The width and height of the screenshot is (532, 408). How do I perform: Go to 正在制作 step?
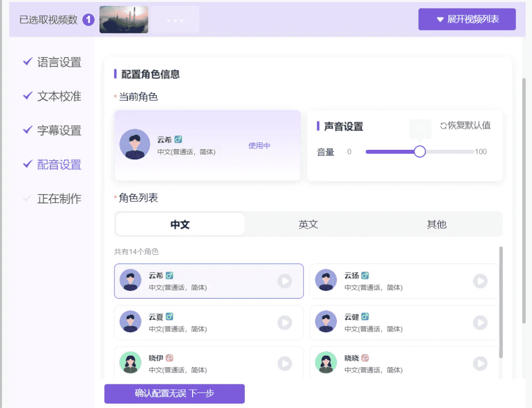point(60,199)
